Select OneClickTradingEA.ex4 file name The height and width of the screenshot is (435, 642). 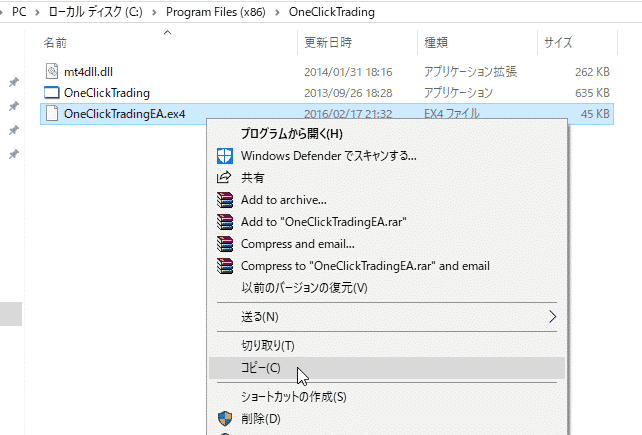point(124,113)
